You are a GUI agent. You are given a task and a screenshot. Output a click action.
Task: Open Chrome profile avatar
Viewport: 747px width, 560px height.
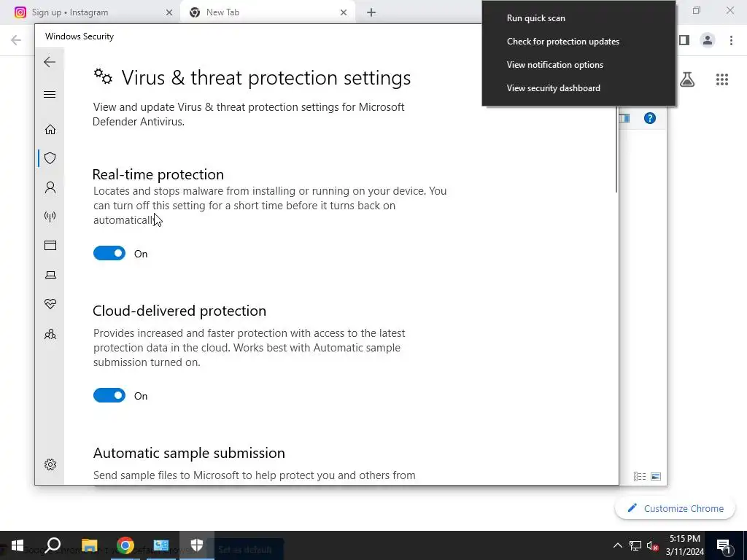coord(708,40)
